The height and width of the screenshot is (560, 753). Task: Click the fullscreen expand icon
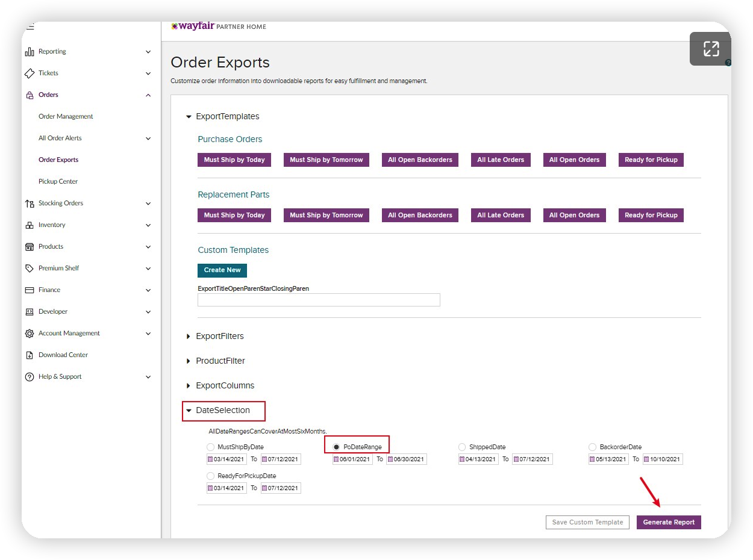(x=711, y=49)
